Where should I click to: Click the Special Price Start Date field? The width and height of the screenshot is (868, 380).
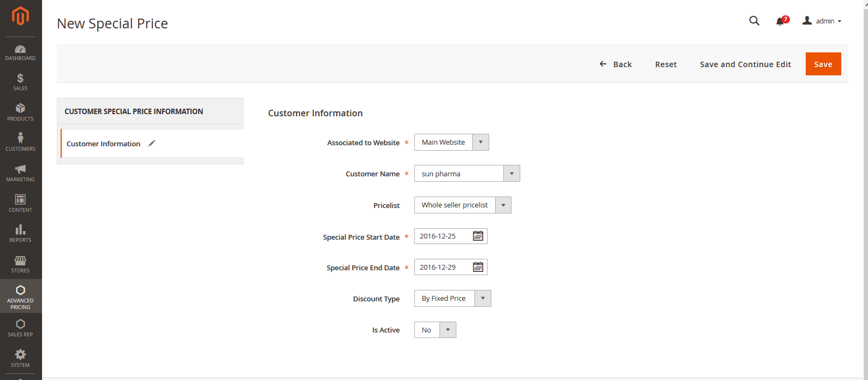click(450, 236)
